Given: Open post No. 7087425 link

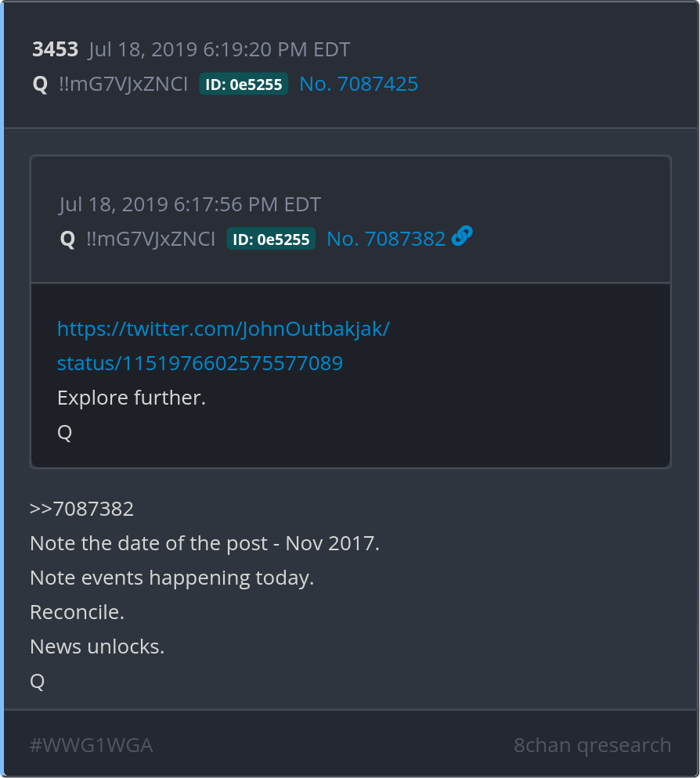Looking at the screenshot, I should pyautogui.click(x=359, y=85).
